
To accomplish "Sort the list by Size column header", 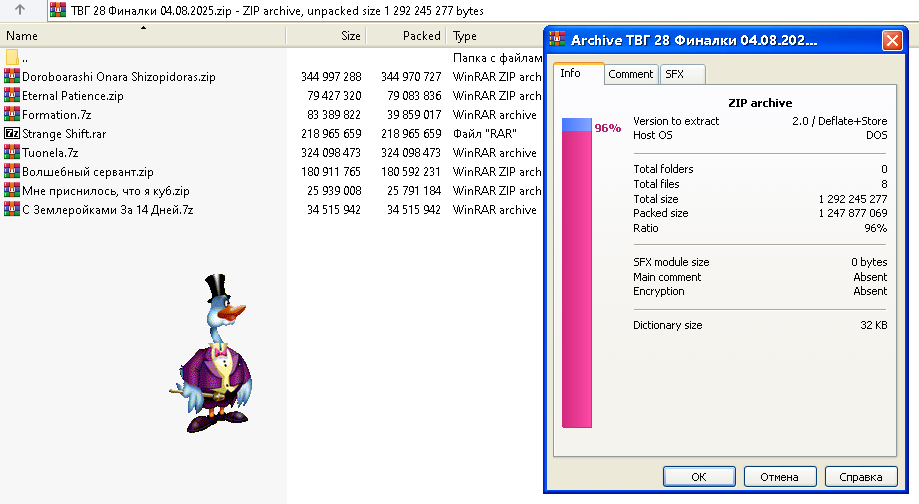I will (326, 36).
